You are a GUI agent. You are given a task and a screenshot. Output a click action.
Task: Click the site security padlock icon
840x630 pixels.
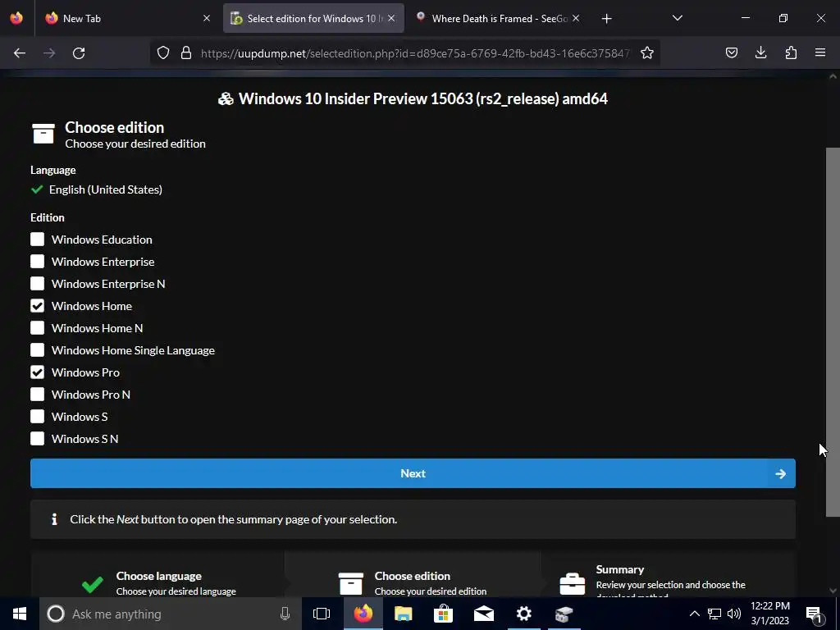186,53
